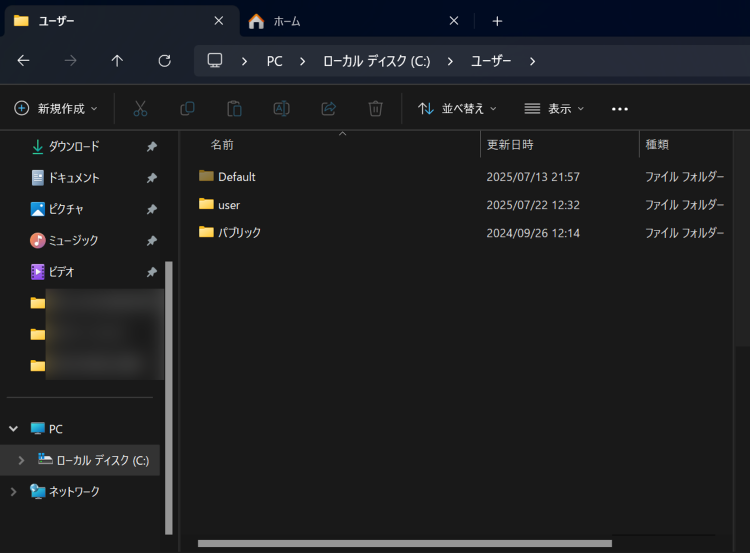
Task: Click date 2024/09/26 12:14
Action: point(533,233)
